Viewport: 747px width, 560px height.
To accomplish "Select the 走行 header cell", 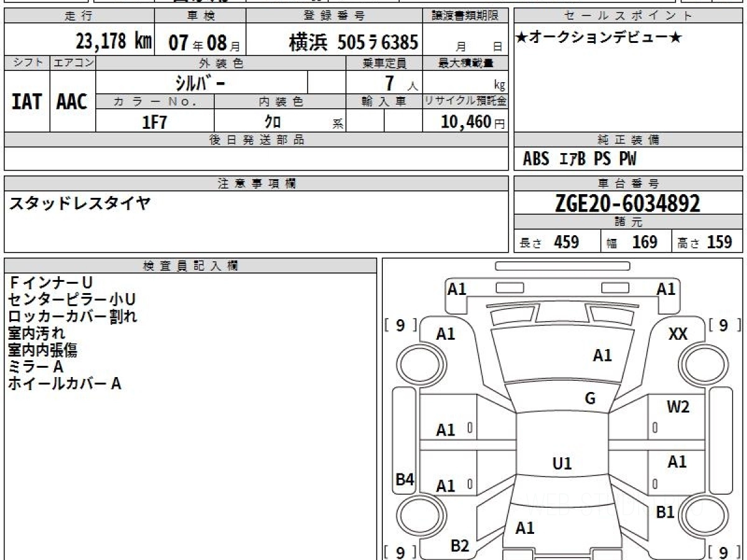I will pos(78,16).
